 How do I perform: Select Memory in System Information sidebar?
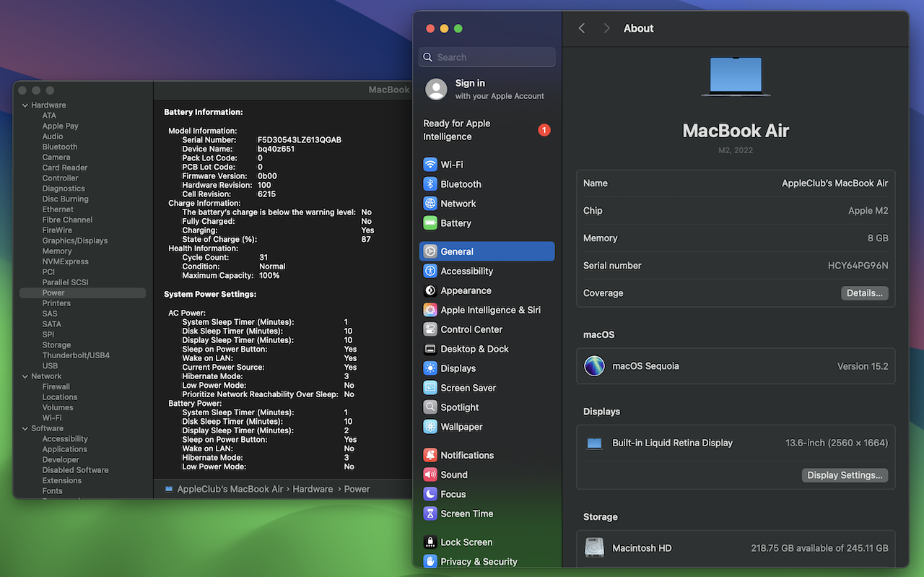(x=57, y=251)
